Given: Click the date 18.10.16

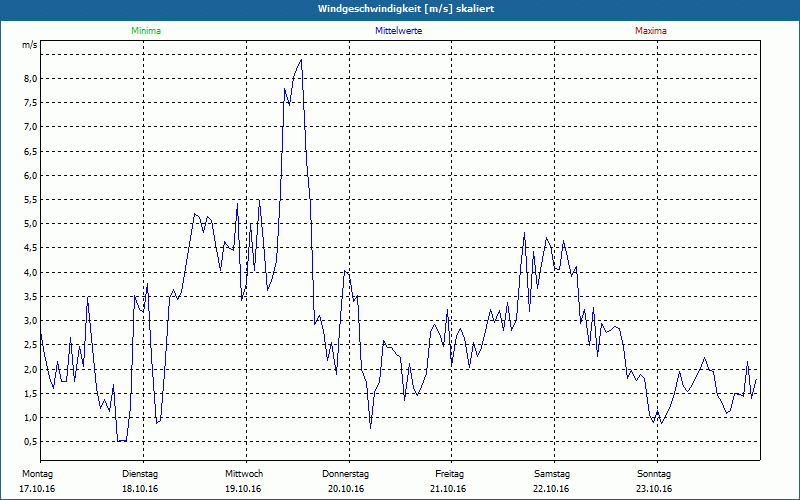Looking at the screenshot, I should pyautogui.click(x=140, y=489).
